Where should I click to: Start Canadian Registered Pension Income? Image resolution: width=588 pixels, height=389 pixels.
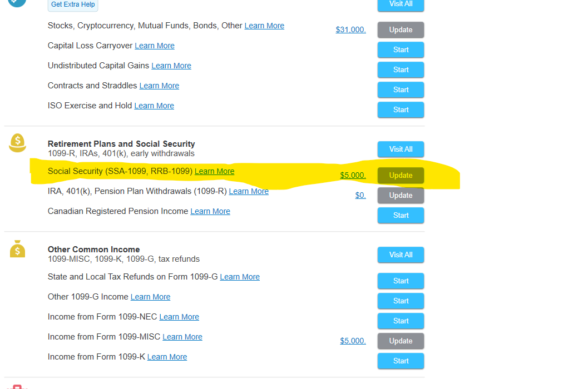401,216
